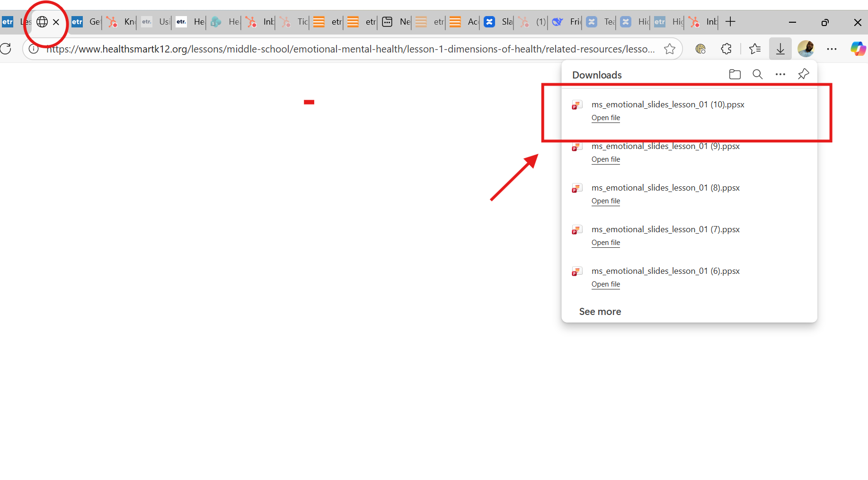
Task: Toggle the Downloads toolbar button
Action: [x=780, y=49]
